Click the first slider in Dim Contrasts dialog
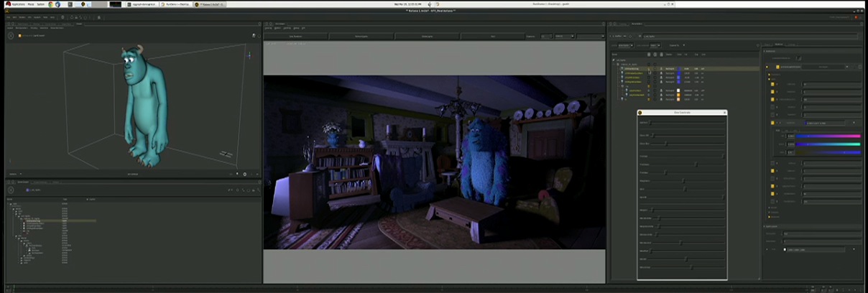The height and width of the screenshot is (293, 868). tap(687, 123)
